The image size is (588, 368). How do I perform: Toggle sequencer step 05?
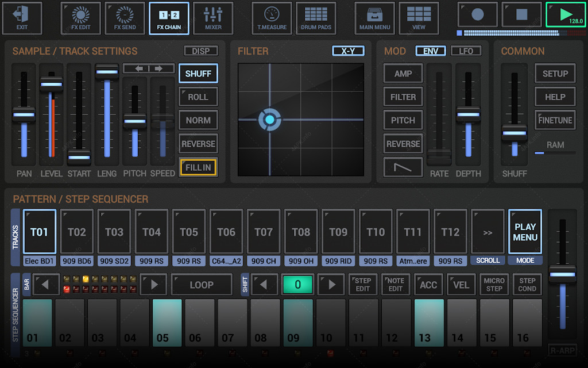[x=167, y=323]
